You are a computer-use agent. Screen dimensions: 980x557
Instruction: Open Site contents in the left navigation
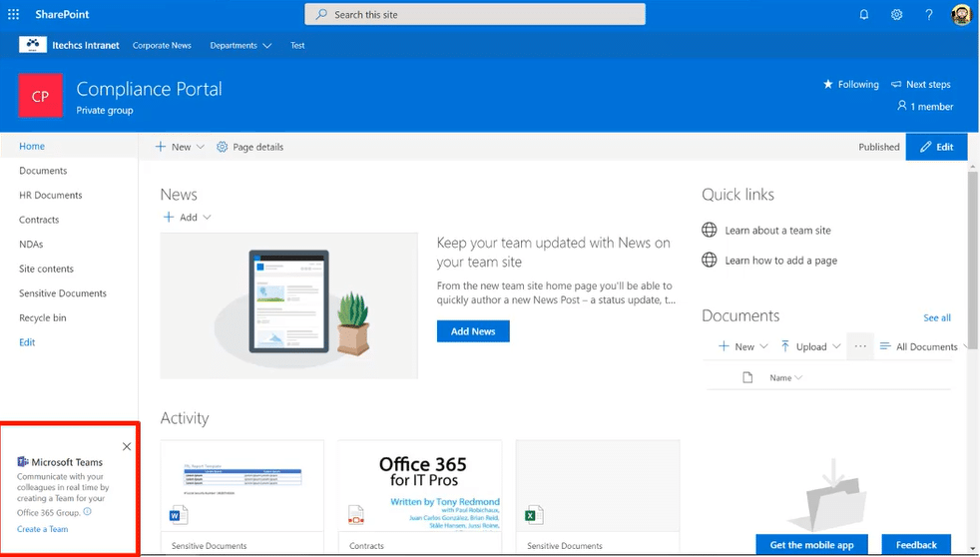click(46, 269)
